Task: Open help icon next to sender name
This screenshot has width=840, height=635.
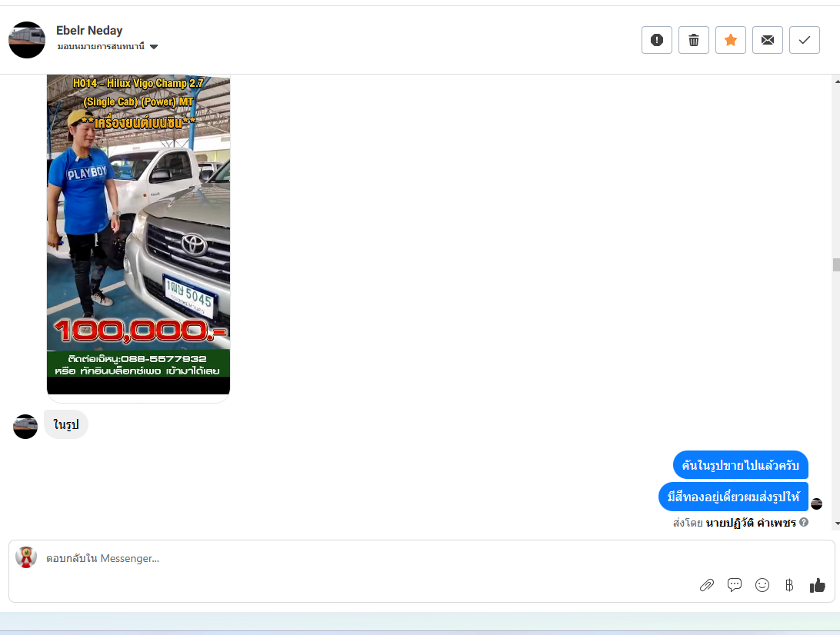Action: [804, 522]
